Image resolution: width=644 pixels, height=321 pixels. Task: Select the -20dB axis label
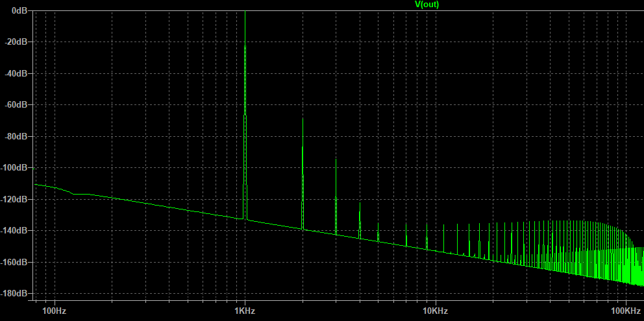(x=16, y=42)
